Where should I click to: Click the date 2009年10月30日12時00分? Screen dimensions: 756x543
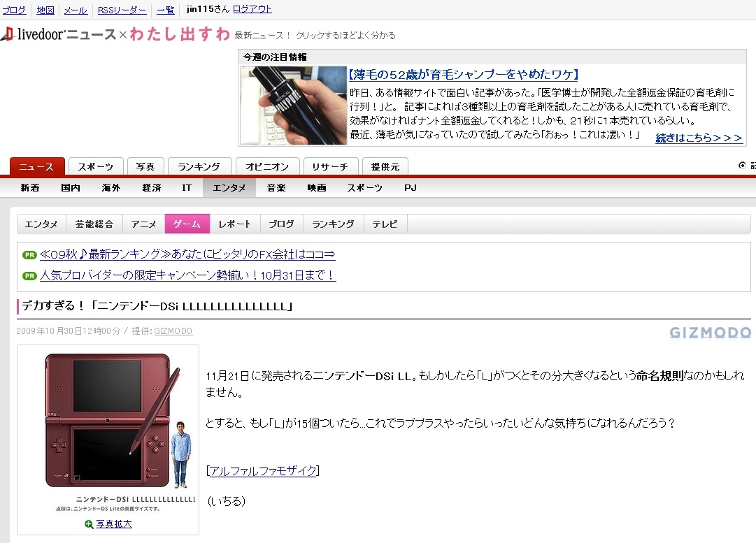pos(68,331)
